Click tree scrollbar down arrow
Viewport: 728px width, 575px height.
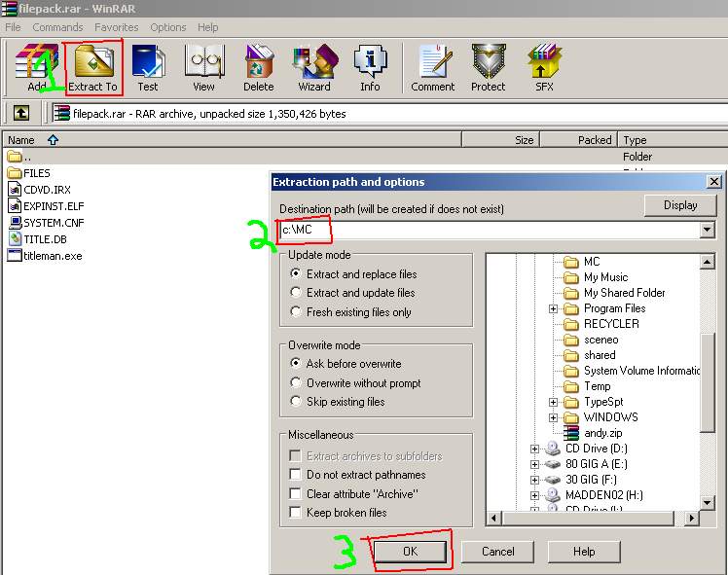(707, 503)
